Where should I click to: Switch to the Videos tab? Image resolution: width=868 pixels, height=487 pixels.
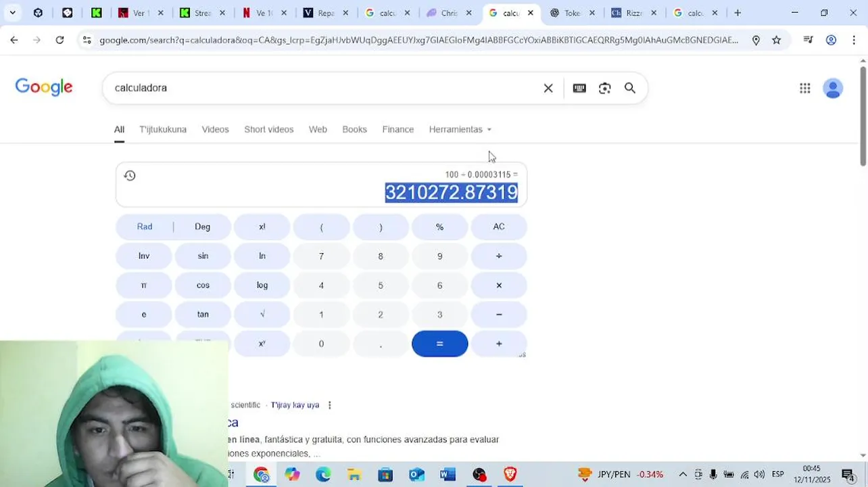[215, 129]
